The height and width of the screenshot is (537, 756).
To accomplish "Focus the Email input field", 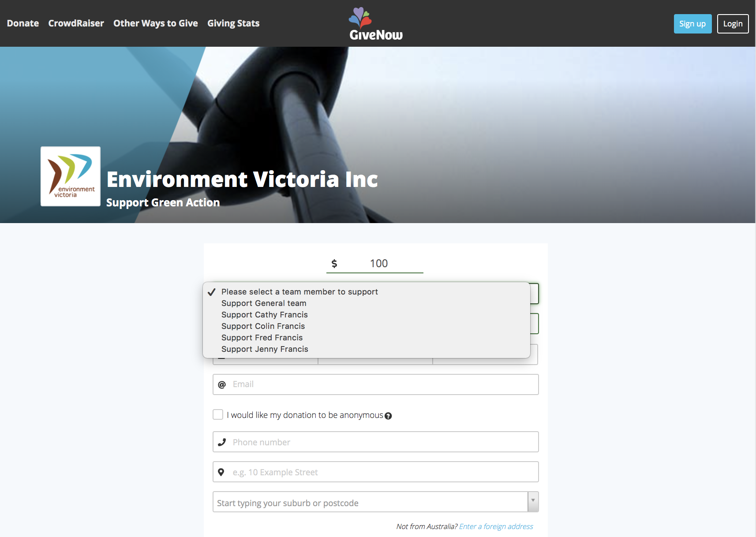I will pyautogui.click(x=376, y=384).
